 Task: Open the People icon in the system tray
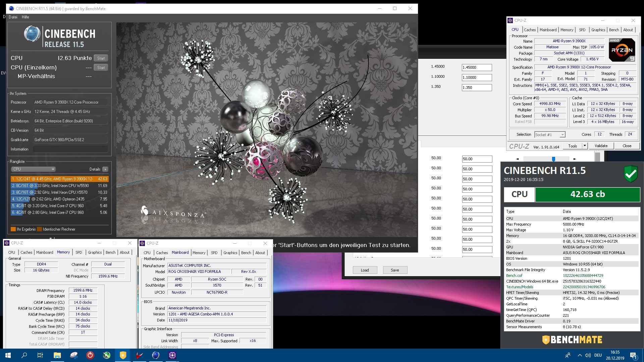568,355
